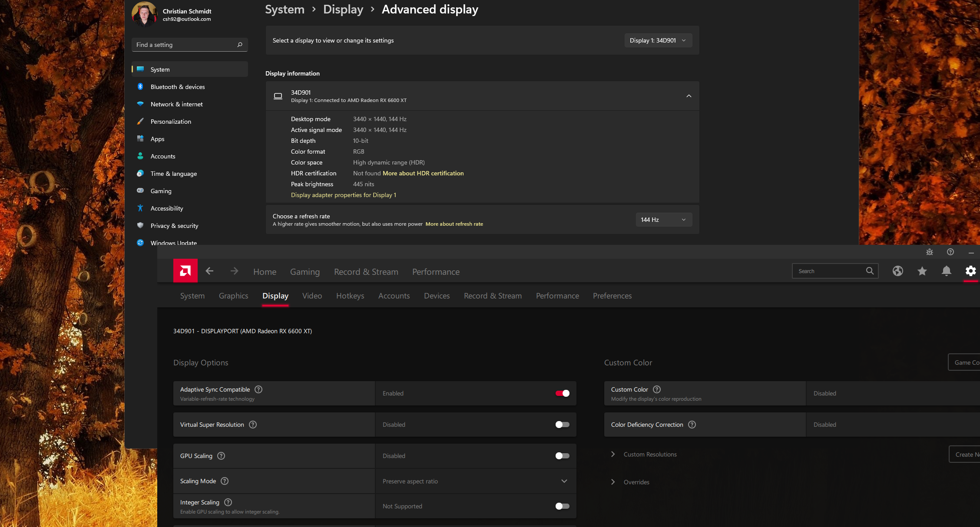Open More about HDR certification link
Image resolution: width=980 pixels, height=527 pixels.
pos(423,173)
